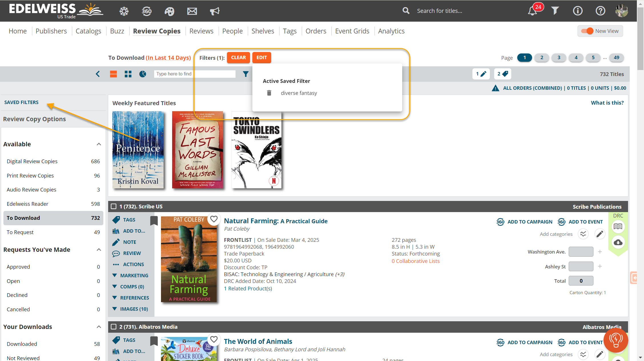Go to page 49
Image resolution: width=644 pixels, height=361 pixels.
coord(617,58)
